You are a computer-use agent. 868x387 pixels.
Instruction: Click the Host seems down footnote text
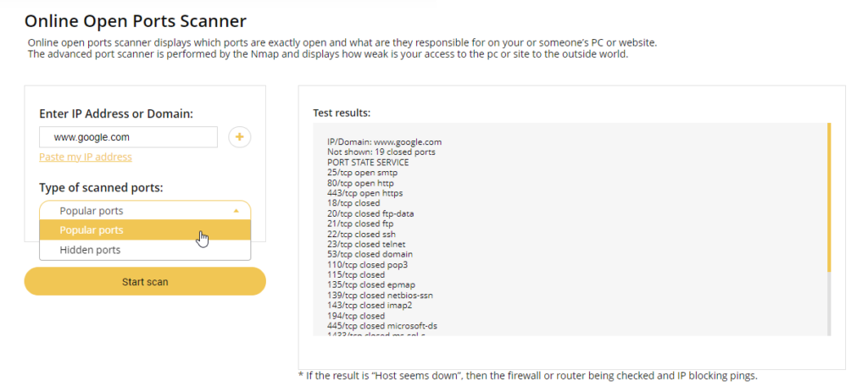tap(527, 376)
